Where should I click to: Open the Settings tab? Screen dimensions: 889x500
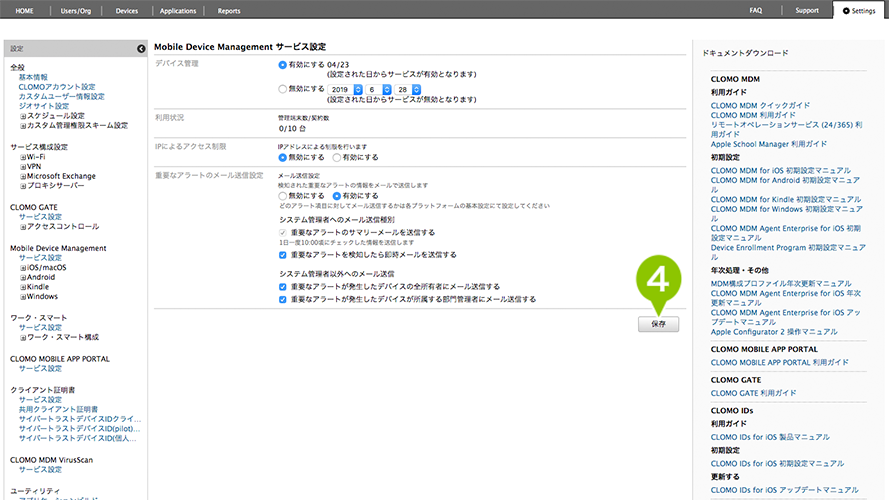860,11
